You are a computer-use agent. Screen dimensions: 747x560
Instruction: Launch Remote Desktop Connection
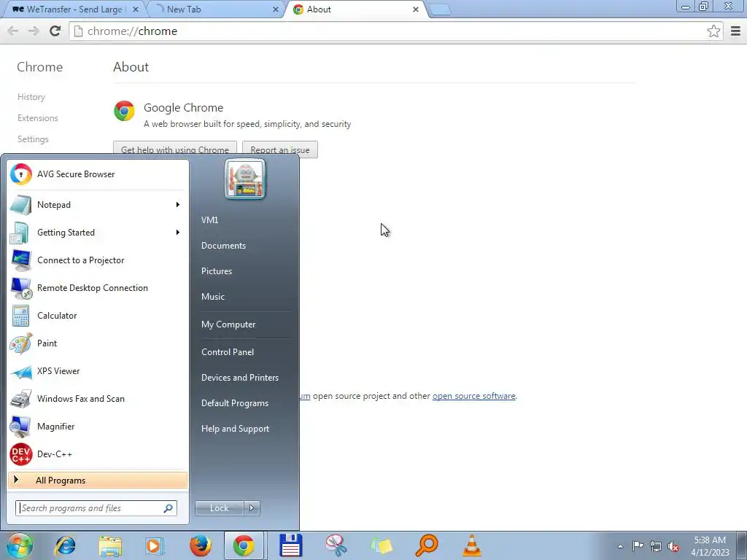pyautogui.click(x=98, y=287)
